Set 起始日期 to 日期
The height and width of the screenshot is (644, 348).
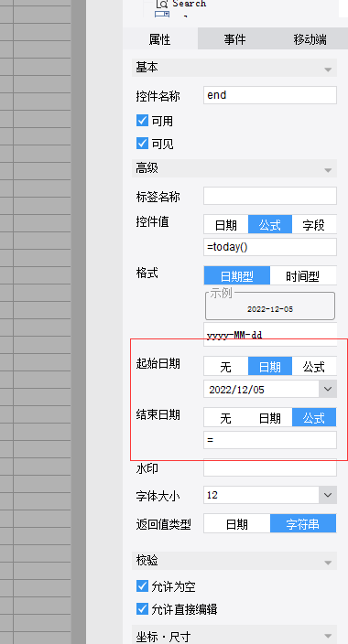[270, 366]
